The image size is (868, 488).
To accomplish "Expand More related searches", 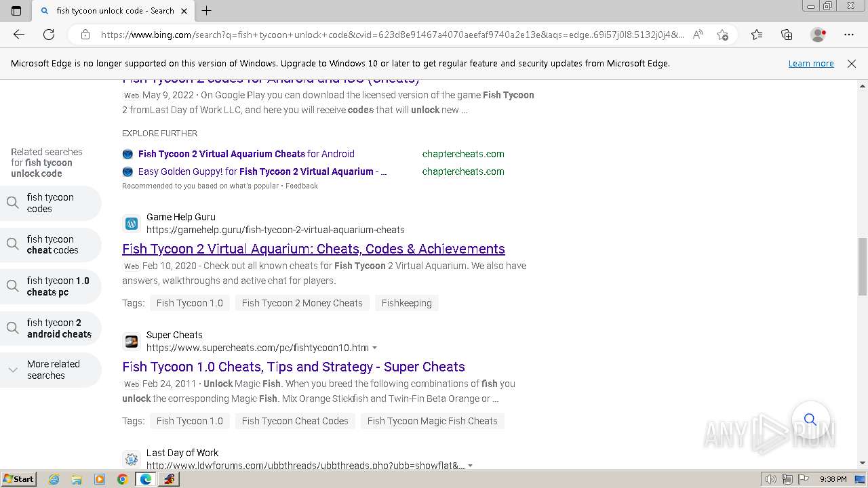I will pyautogui.click(x=50, y=369).
